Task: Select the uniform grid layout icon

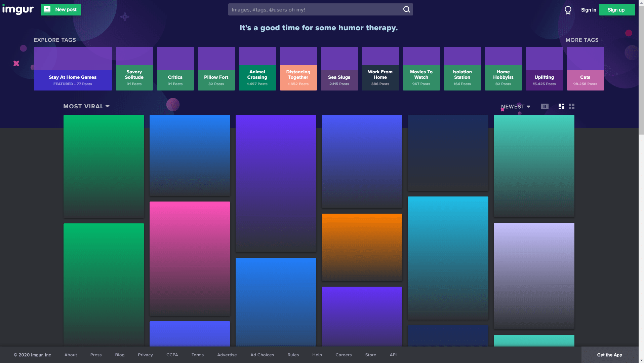Action: point(571,106)
